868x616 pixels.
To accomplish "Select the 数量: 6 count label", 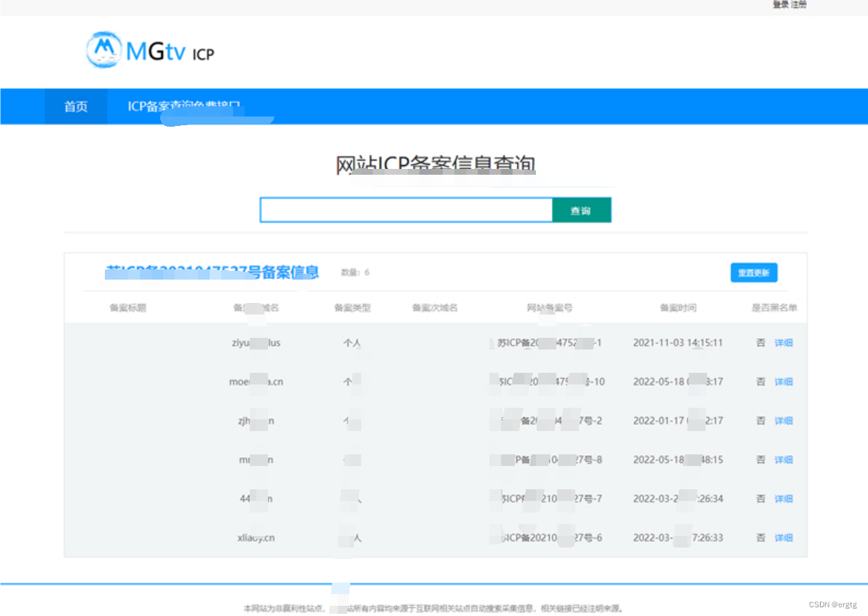I will [x=355, y=272].
